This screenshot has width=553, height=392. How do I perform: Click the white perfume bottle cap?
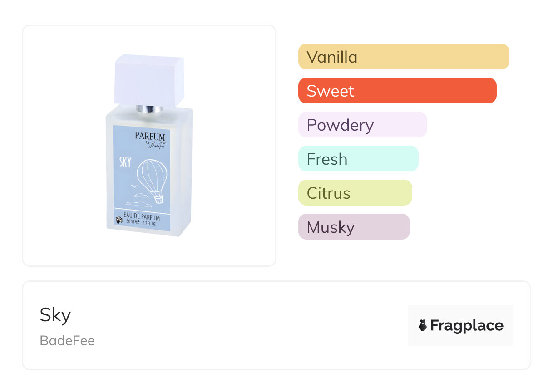tap(149, 80)
